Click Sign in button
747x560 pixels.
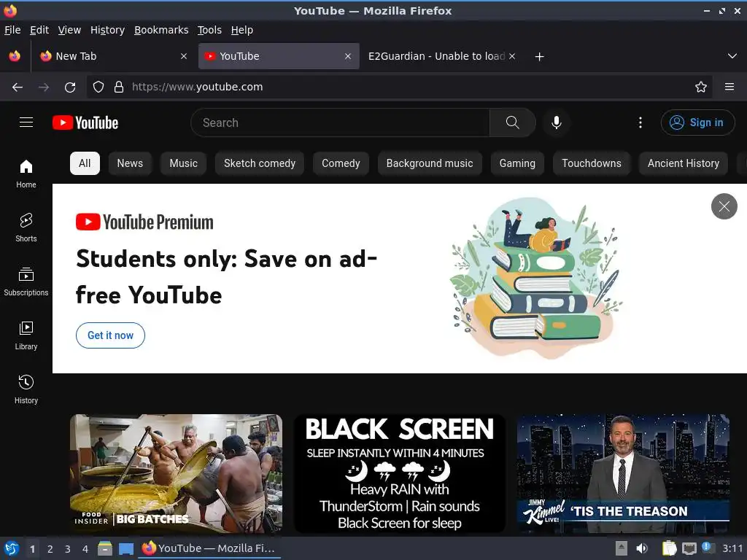697,122
